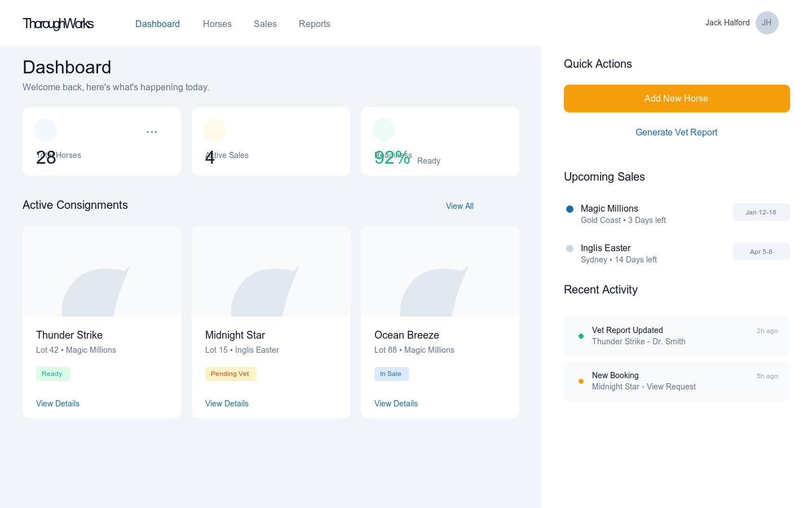Open View Details for Thunder Strike
This screenshot has height=508, width=812.
(x=58, y=403)
